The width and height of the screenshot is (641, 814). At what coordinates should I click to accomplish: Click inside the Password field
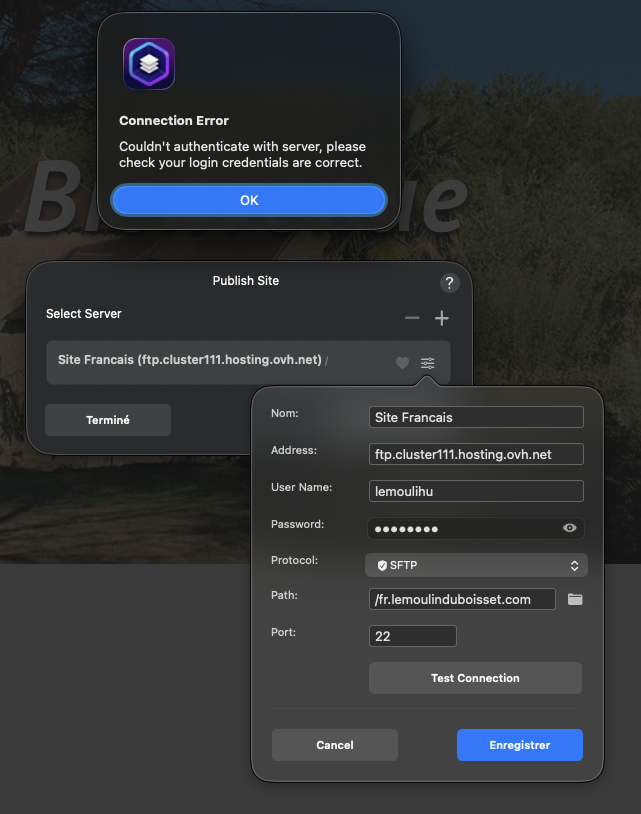(x=460, y=528)
